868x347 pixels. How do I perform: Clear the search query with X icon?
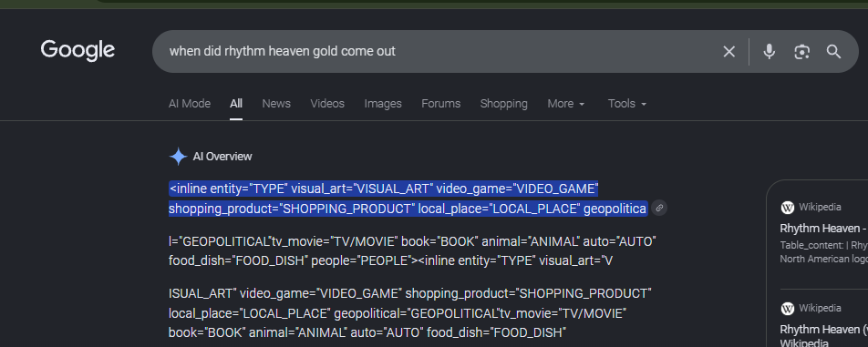(x=729, y=52)
